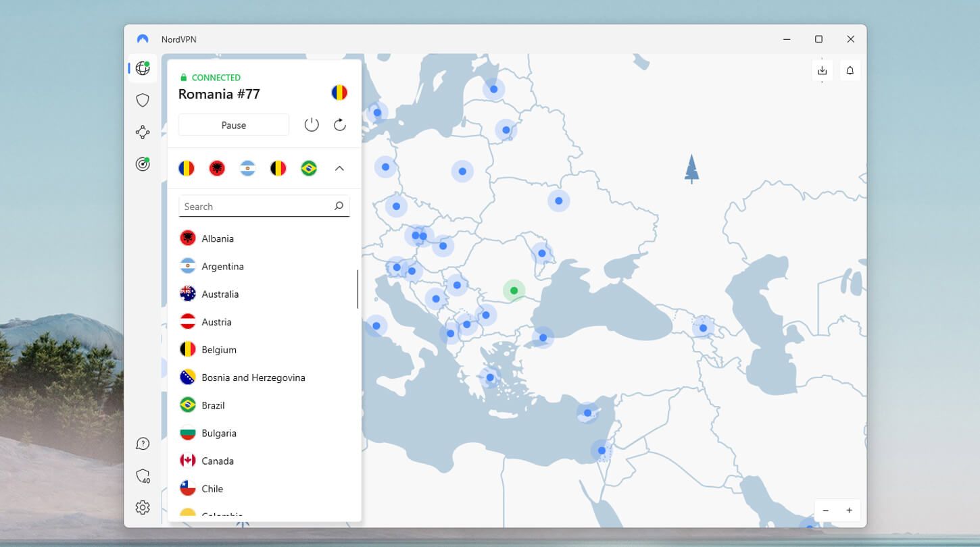
Task: Open Threat Protection shield in sidebar
Action: (x=143, y=100)
